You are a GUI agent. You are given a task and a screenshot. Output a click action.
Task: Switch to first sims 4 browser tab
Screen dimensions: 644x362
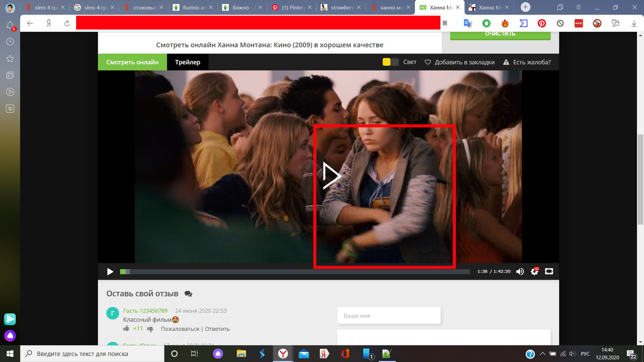pyautogui.click(x=45, y=8)
